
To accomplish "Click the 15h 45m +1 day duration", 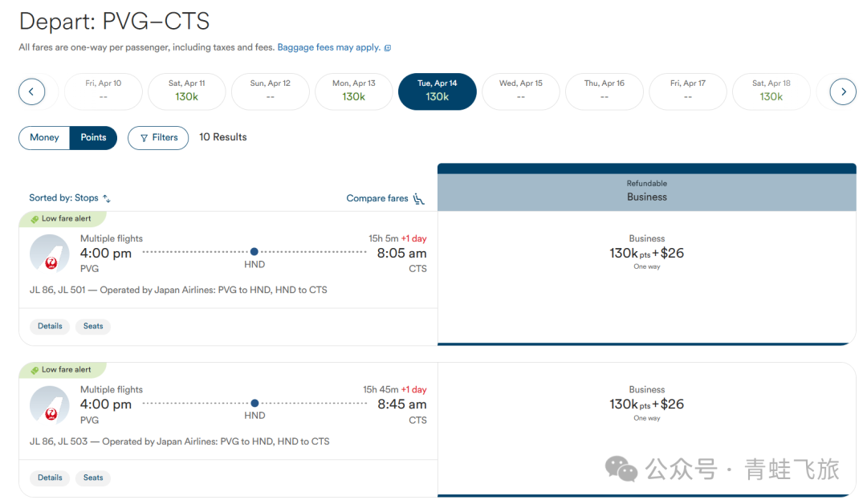I will pyautogui.click(x=395, y=389).
